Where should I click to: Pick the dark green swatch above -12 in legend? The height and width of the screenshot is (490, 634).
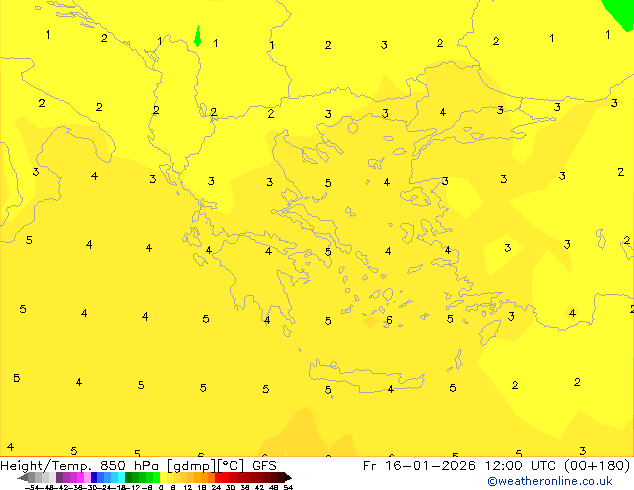[129, 477]
